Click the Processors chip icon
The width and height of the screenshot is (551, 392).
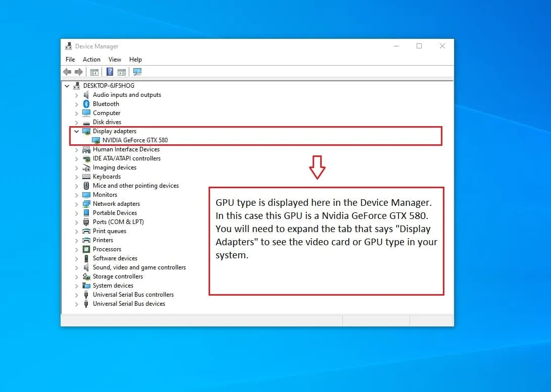pos(86,249)
